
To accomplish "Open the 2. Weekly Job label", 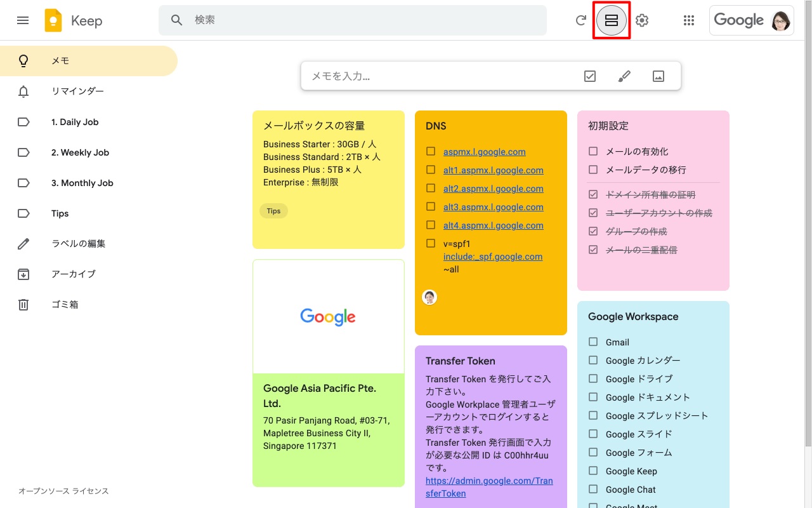I will point(89,152).
